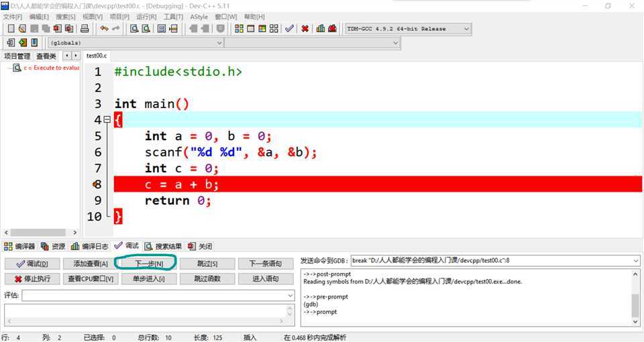Open the AStyle menu
Viewport: 644px width, 342px height.
click(199, 17)
